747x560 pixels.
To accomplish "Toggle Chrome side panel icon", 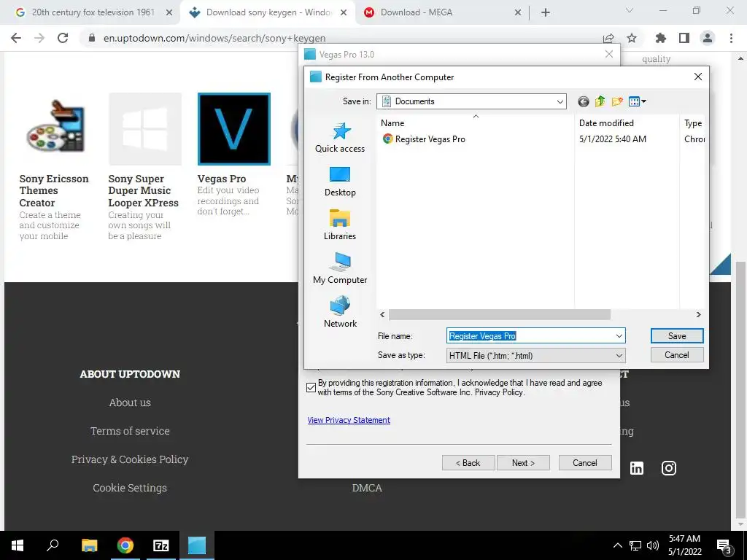I will click(x=684, y=38).
